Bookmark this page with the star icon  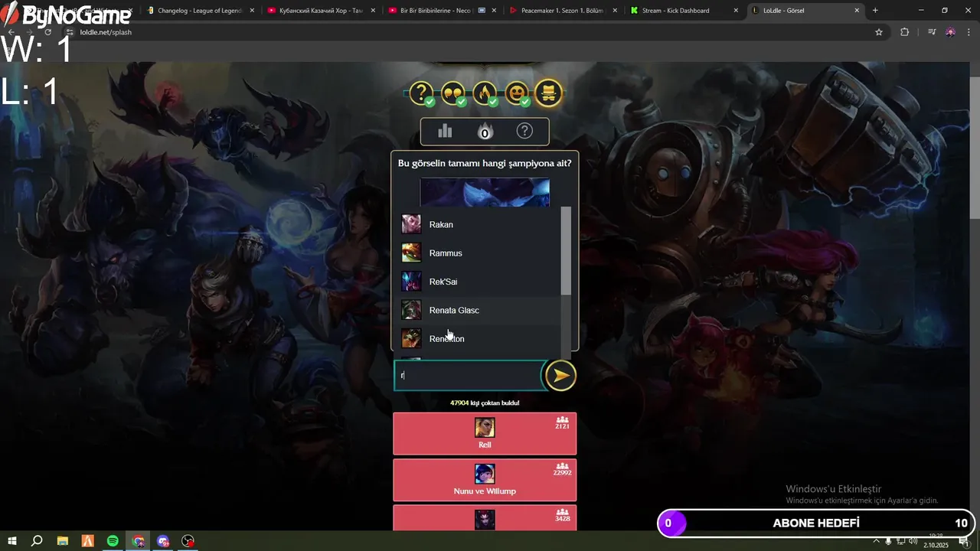click(879, 32)
